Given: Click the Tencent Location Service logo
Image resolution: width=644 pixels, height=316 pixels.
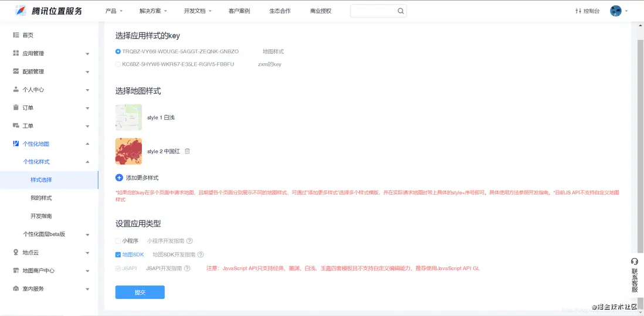Looking at the screenshot, I should (49, 11).
